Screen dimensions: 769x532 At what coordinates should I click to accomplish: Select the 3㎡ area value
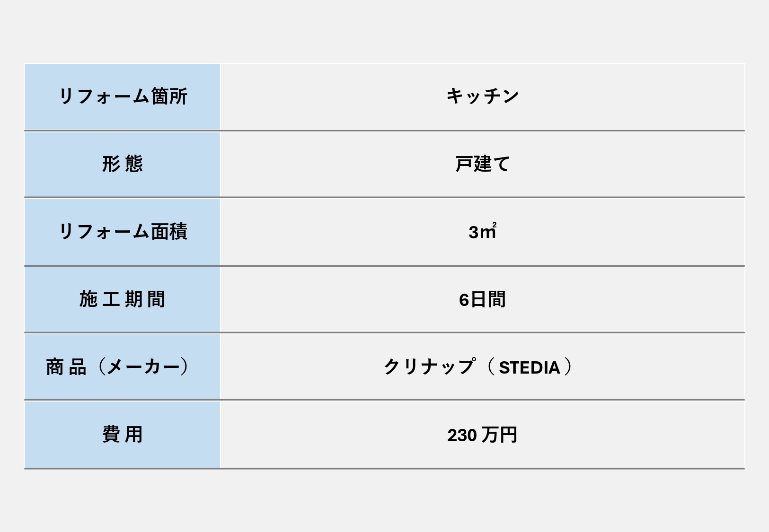point(482,232)
